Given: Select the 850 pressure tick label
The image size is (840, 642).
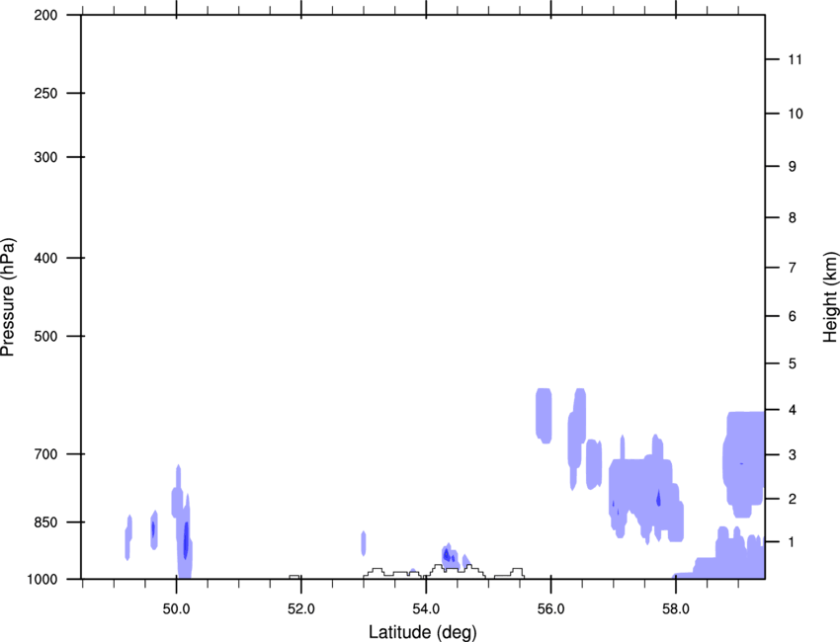Looking at the screenshot, I should click(45, 522).
